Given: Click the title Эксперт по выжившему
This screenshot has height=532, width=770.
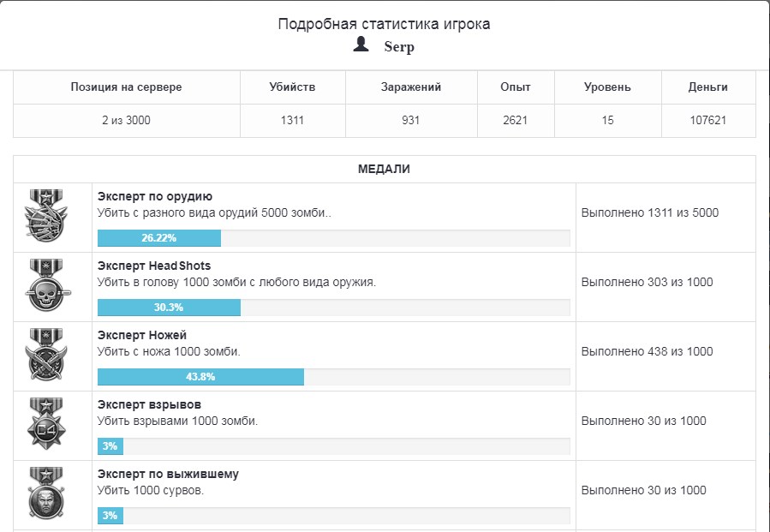Looking at the screenshot, I should click(169, 474).
